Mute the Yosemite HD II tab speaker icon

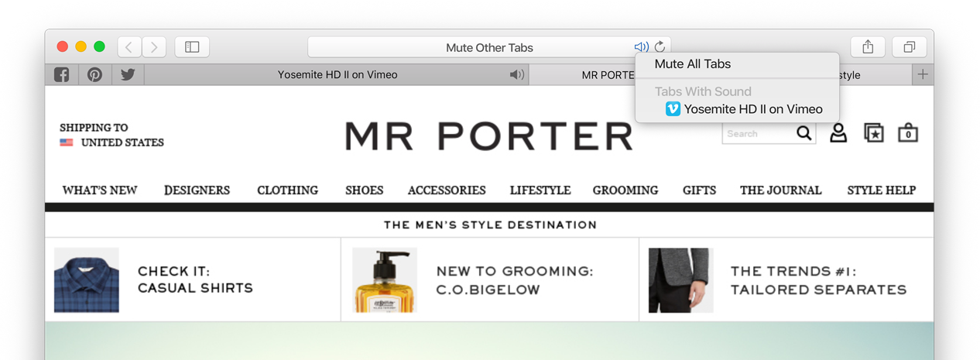pos(516,75)
